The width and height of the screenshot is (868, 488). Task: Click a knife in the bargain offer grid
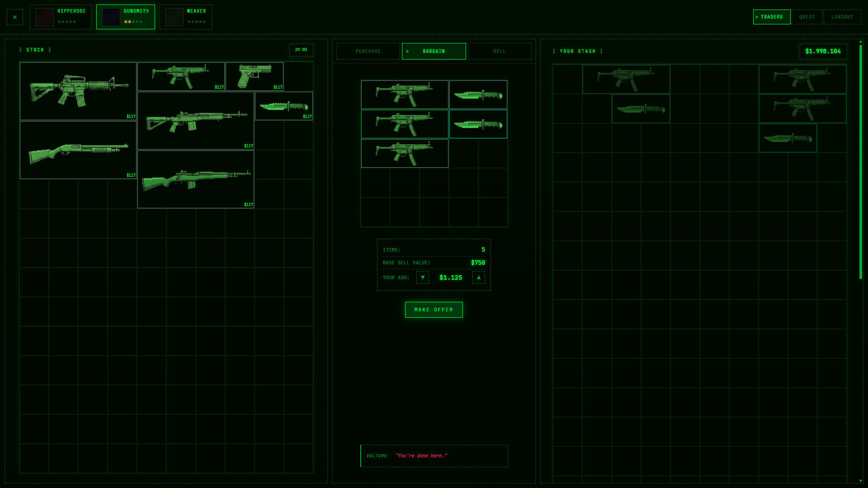[478, 94]
